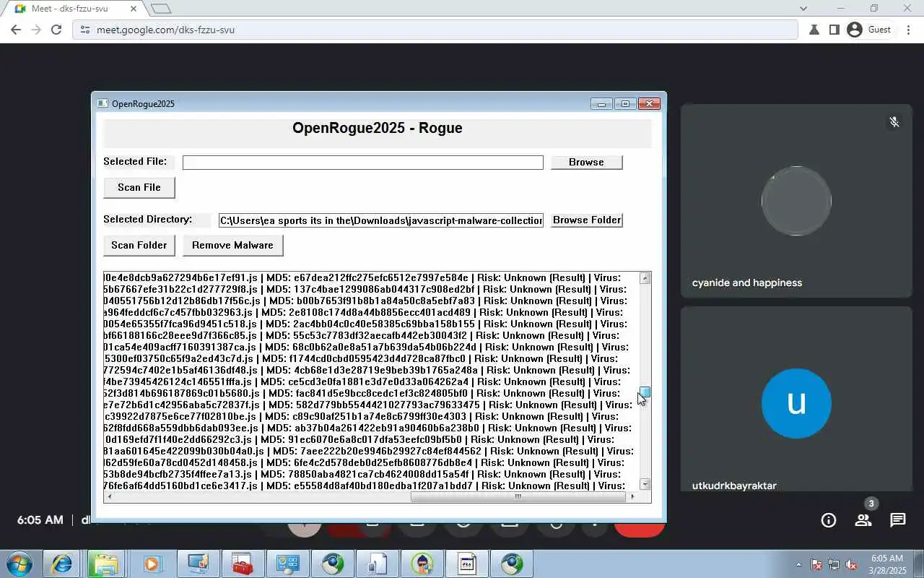Select result row with MD5 fac841d5e9bcc8cedc1ef3c824805bf0

372,393
